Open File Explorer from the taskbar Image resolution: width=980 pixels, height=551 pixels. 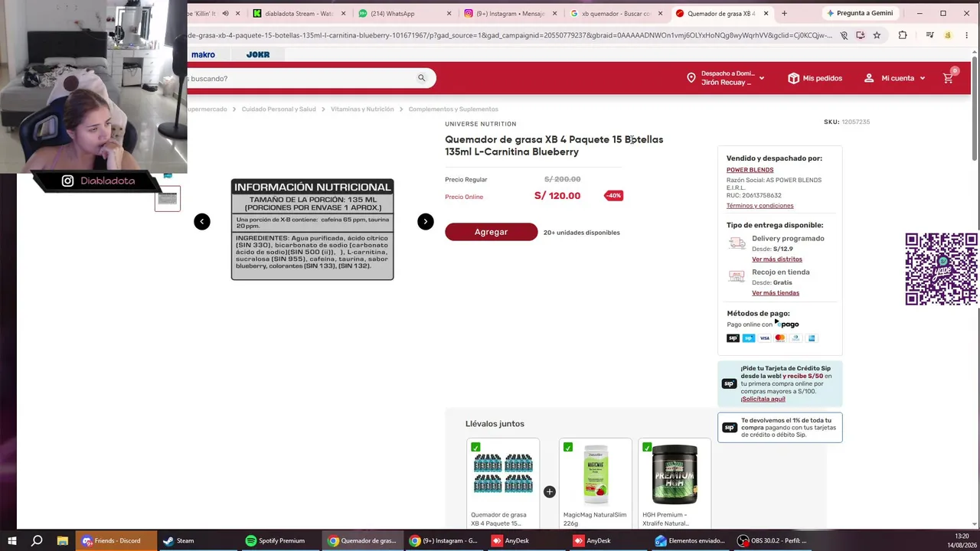(x=63, y=541)
